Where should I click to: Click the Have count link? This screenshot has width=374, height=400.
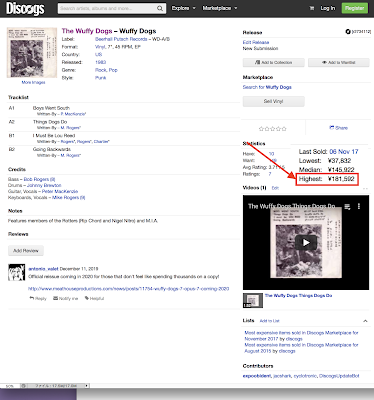[x=271, y=154]
